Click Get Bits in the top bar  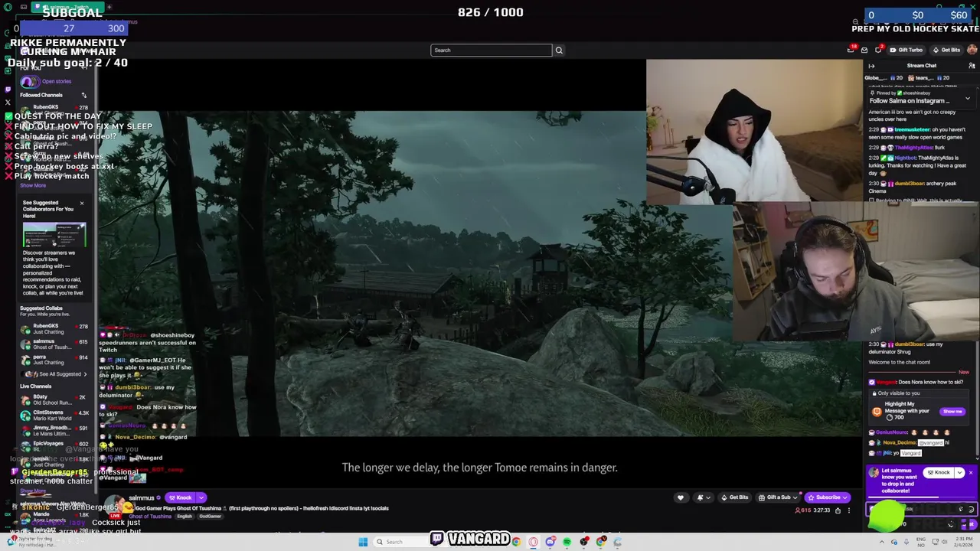click(x=946, y=50)
